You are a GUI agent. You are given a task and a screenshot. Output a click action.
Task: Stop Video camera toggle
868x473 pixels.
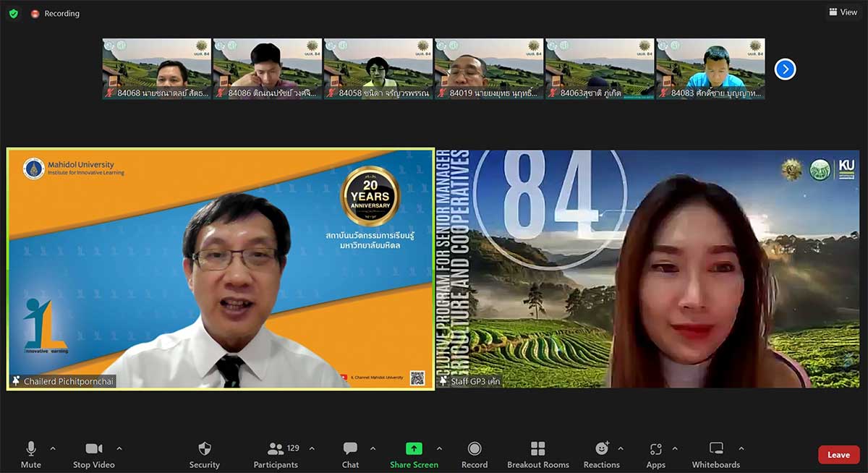pyautogui.click(x=93, y=453)
